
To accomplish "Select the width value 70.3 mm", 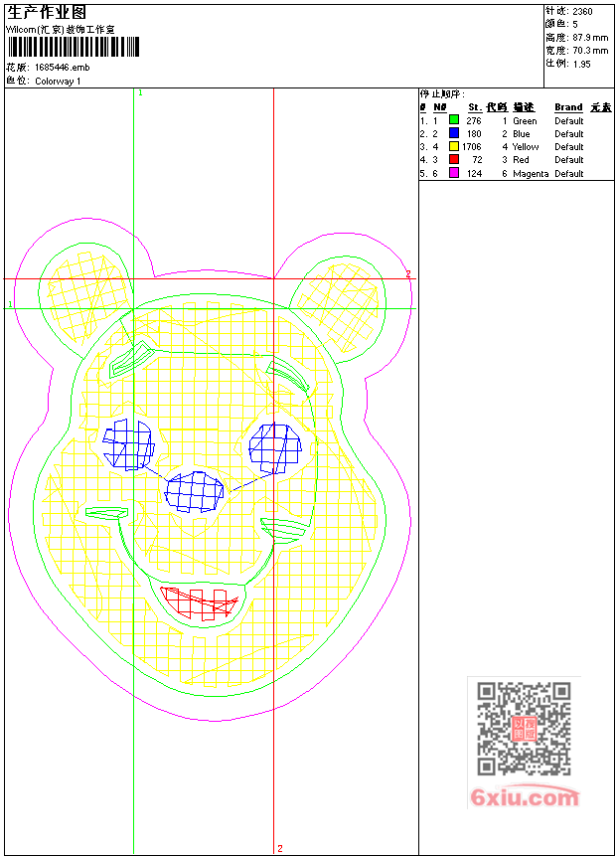I will coord(590,51).
